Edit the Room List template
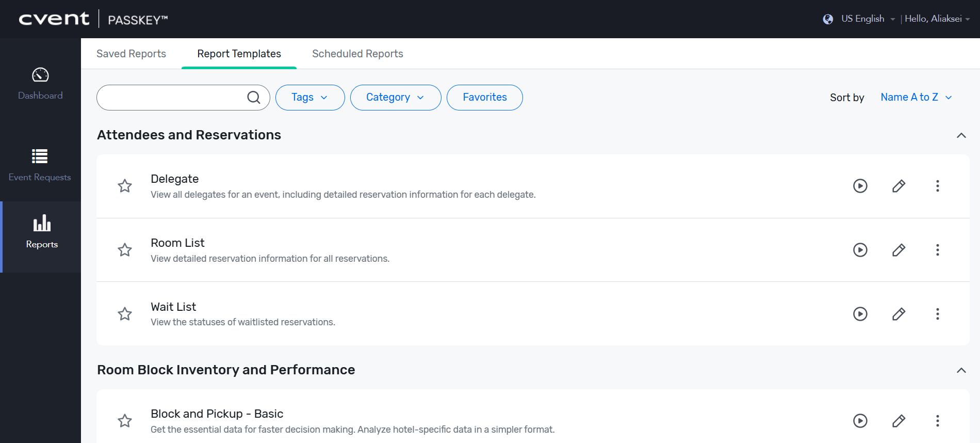Image resolution: width=980 pixels, height=443 pixels. coord(899,250)
